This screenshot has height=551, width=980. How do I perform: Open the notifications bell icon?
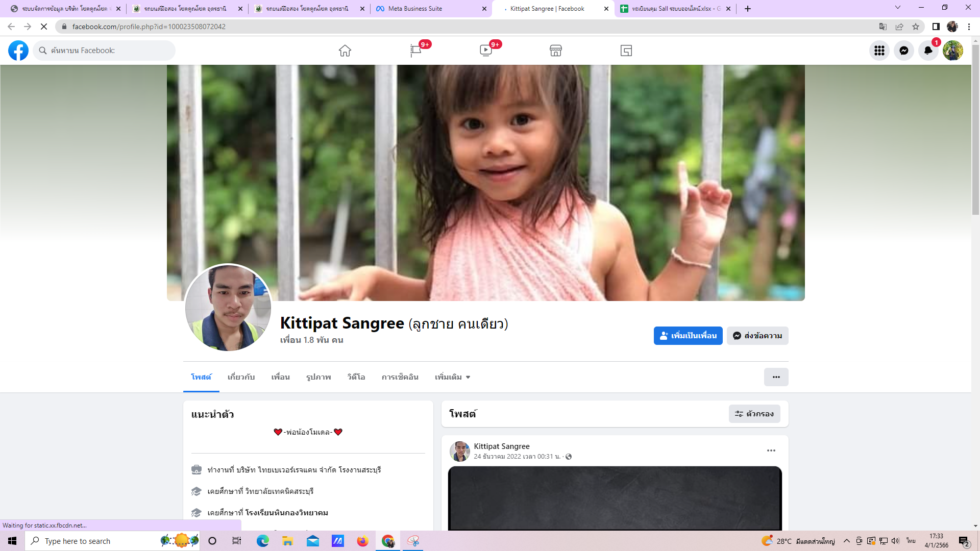coord(928,51)
